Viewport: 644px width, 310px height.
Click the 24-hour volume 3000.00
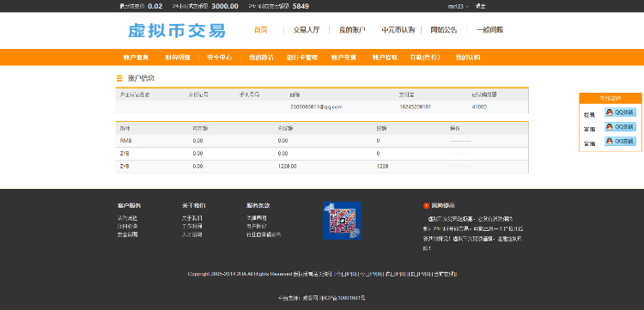point(225,6)
